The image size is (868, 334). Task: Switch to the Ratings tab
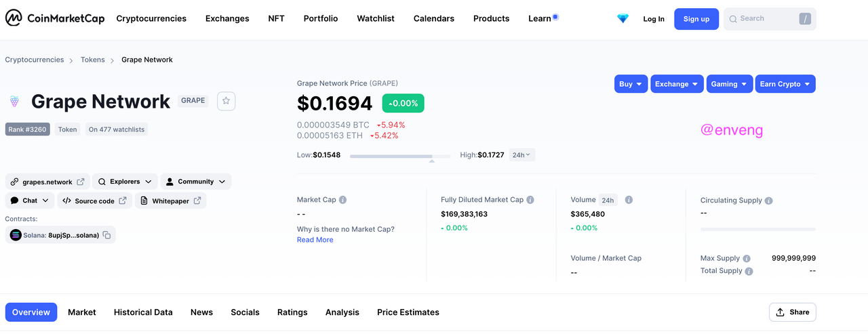click(292, 312)
